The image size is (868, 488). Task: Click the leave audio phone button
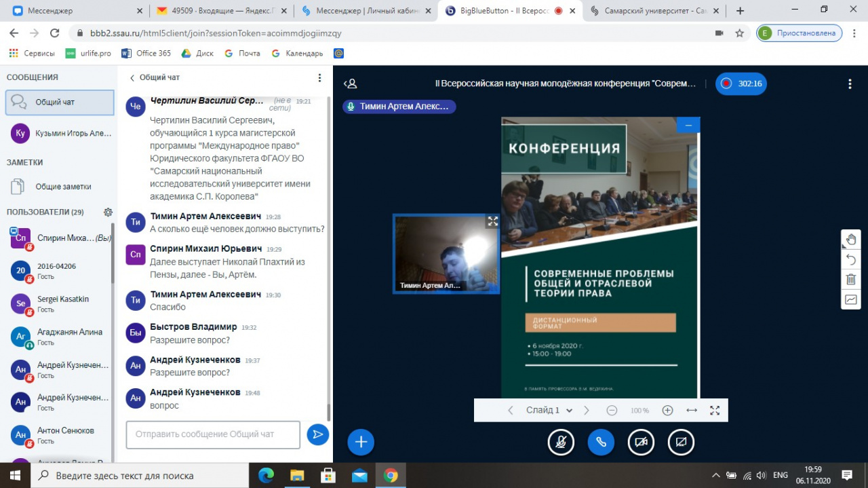601,443
